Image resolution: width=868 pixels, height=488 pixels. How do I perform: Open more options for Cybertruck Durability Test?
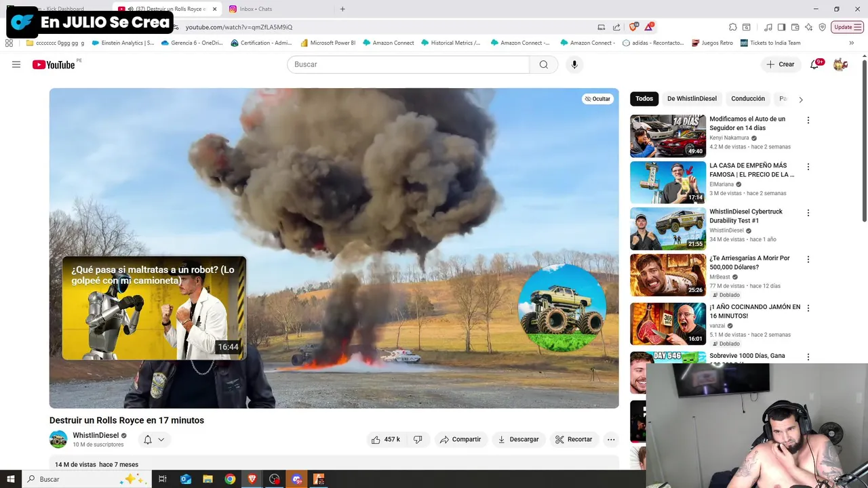(x=808, y=213)
